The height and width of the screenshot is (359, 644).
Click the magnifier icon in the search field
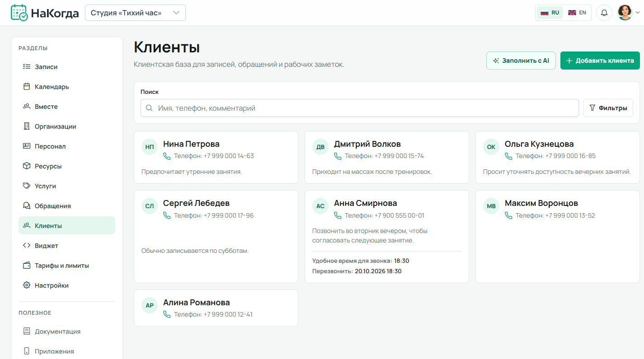[149, 108]
